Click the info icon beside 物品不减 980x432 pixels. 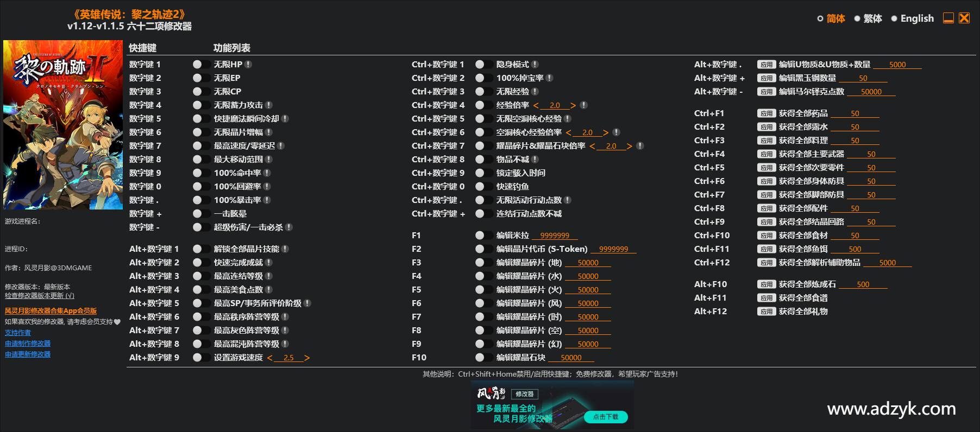(x=535, y=159)
